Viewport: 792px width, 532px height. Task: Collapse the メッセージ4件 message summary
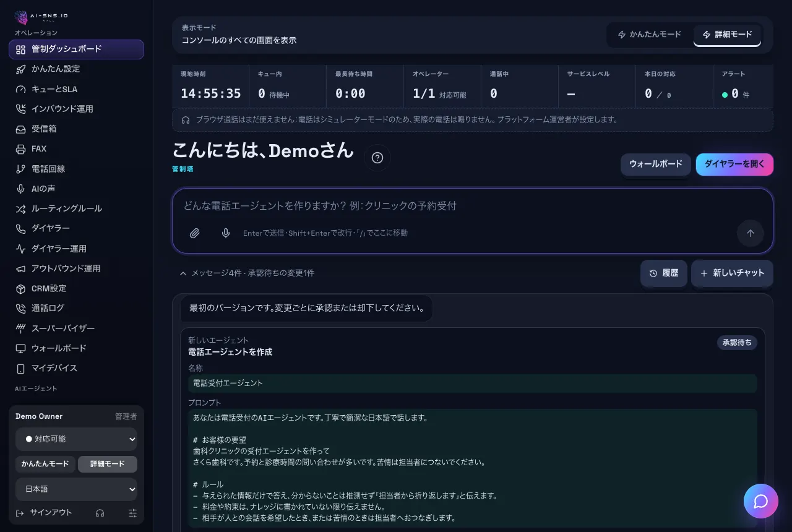point(246,273)
